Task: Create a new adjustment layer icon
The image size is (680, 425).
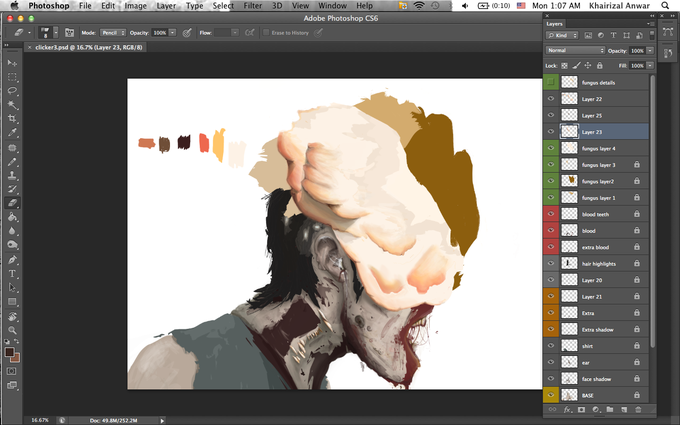Action: tap(595, 409)
